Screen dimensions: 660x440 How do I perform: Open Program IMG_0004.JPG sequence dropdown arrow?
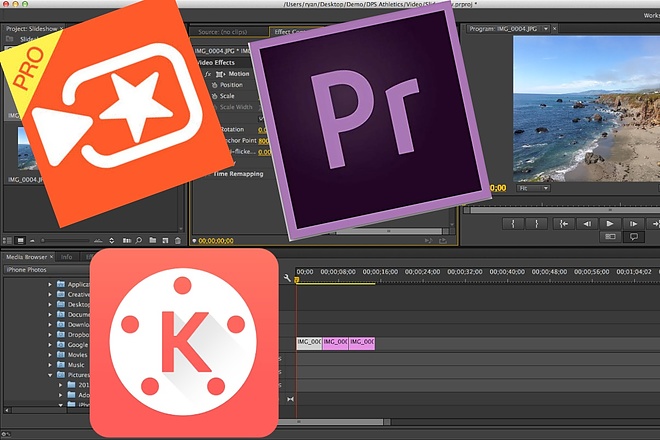tap(546, 29)
